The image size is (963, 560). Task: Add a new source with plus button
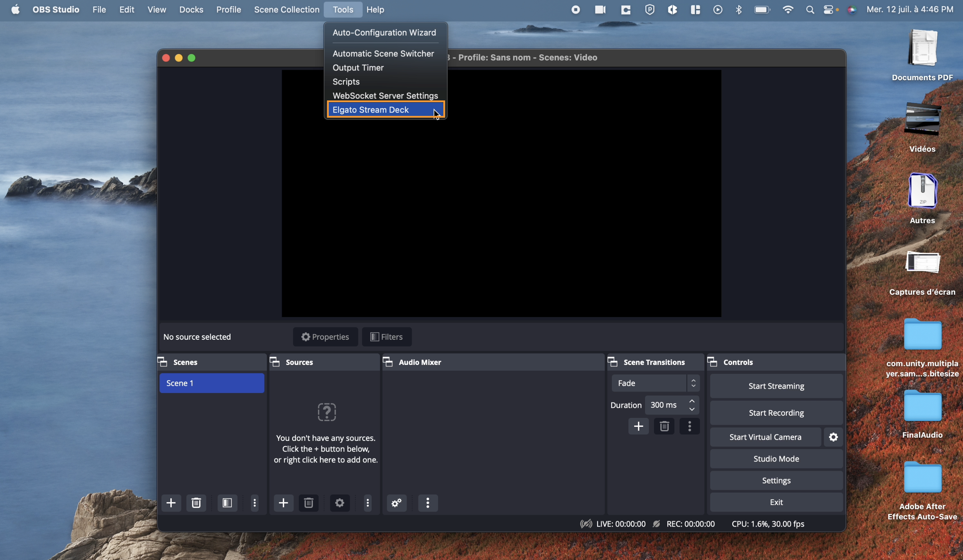[283, 503]
